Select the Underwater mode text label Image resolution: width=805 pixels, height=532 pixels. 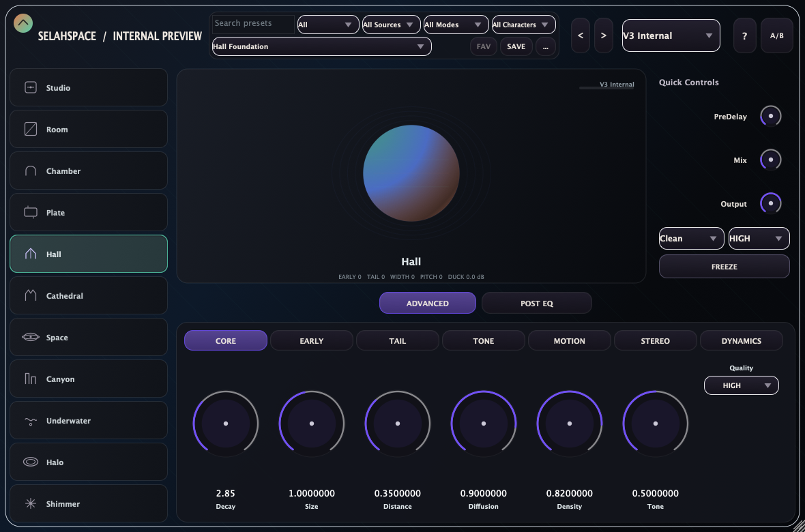[68, 421]
